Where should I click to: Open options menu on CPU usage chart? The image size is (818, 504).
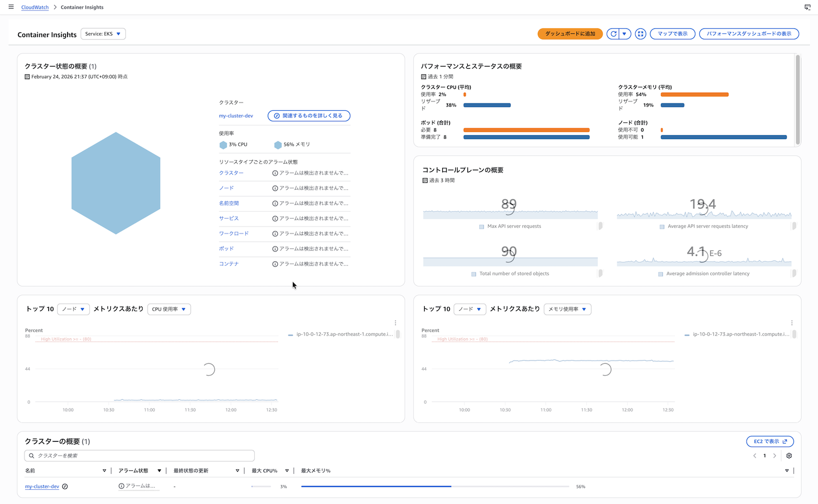(x=395, y=323)
